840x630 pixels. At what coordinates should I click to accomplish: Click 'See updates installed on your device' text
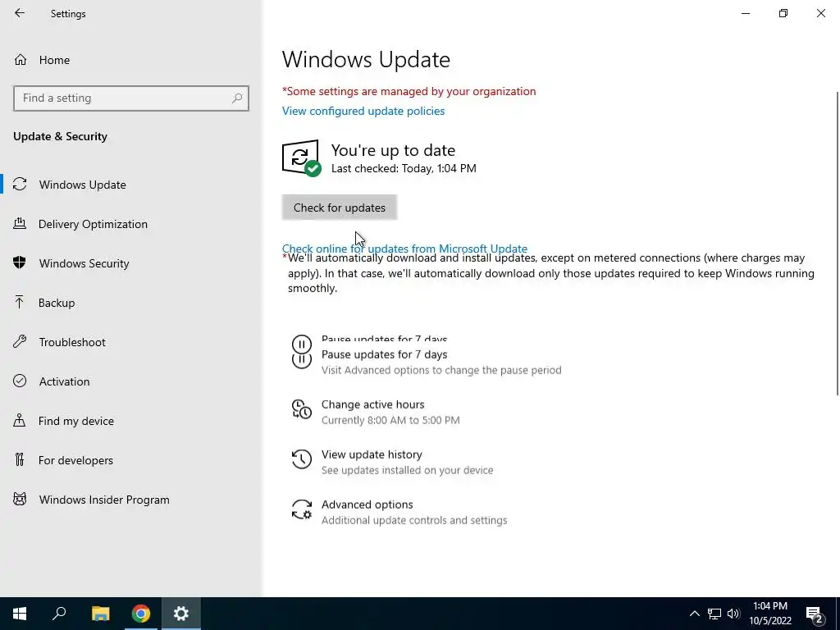click(407, 470)
